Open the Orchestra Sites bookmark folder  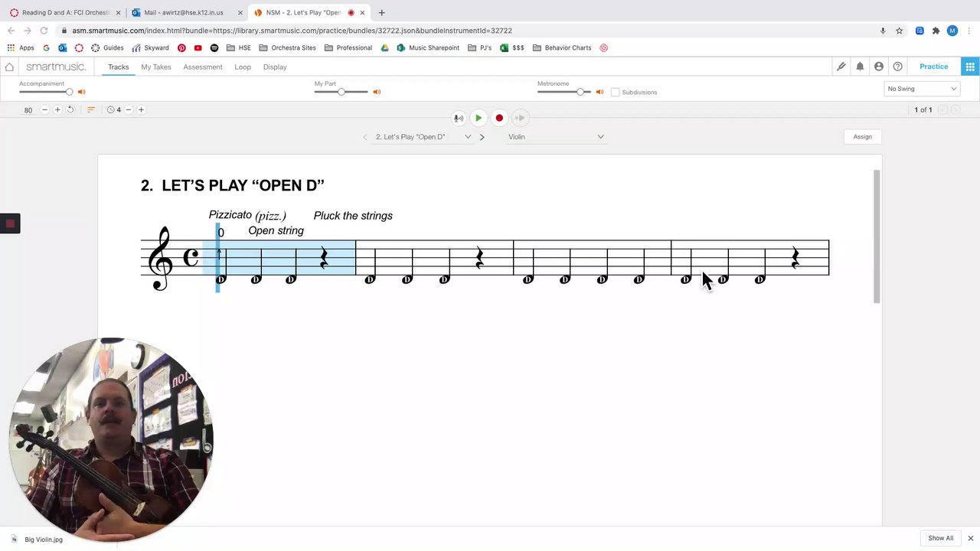[288, 47]
